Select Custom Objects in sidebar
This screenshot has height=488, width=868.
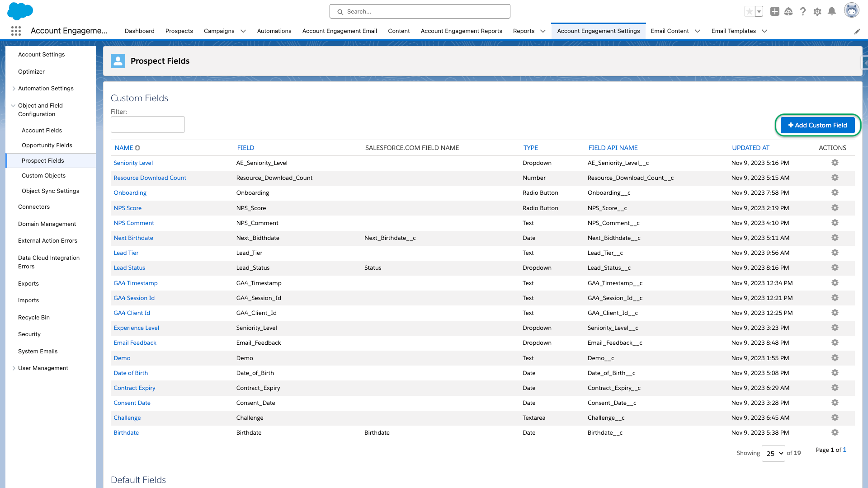(x=43, y=175)
